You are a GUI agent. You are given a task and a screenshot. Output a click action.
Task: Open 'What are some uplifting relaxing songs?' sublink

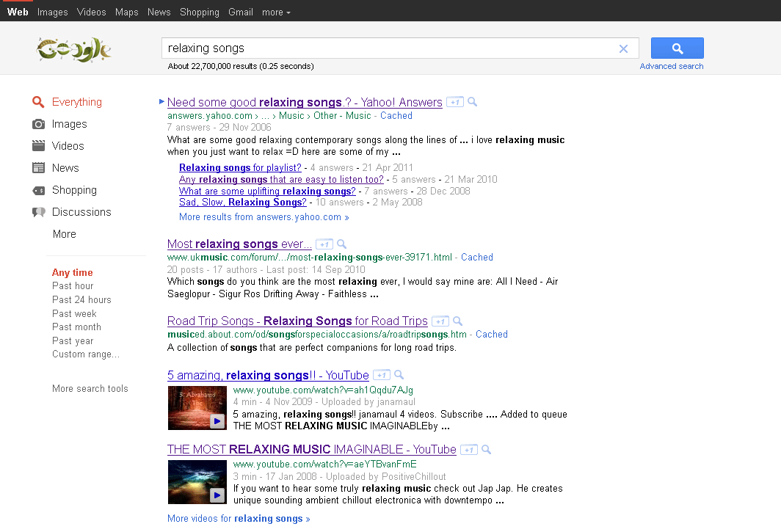click(x=267, y=192)
